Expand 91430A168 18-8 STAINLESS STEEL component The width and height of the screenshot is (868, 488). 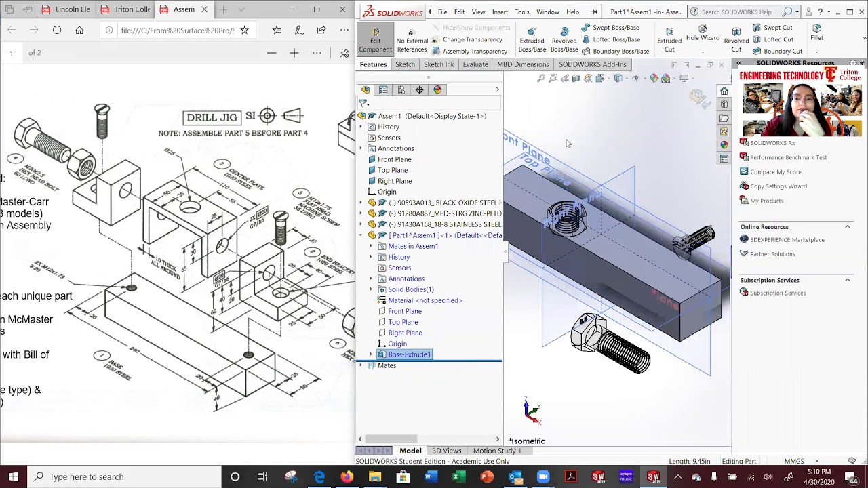pos(361,224)
